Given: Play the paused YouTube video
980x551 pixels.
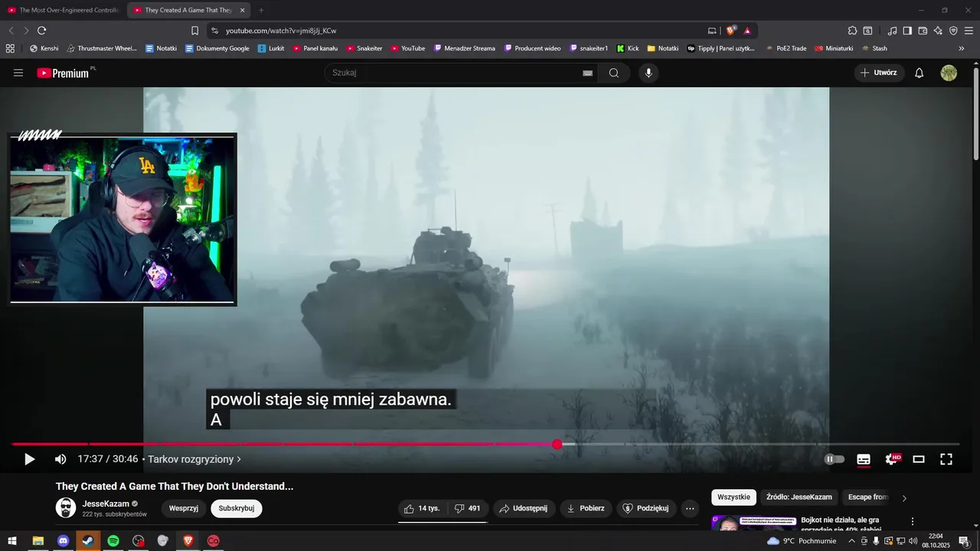Looking at the screenshot, I should coord(29,459).
